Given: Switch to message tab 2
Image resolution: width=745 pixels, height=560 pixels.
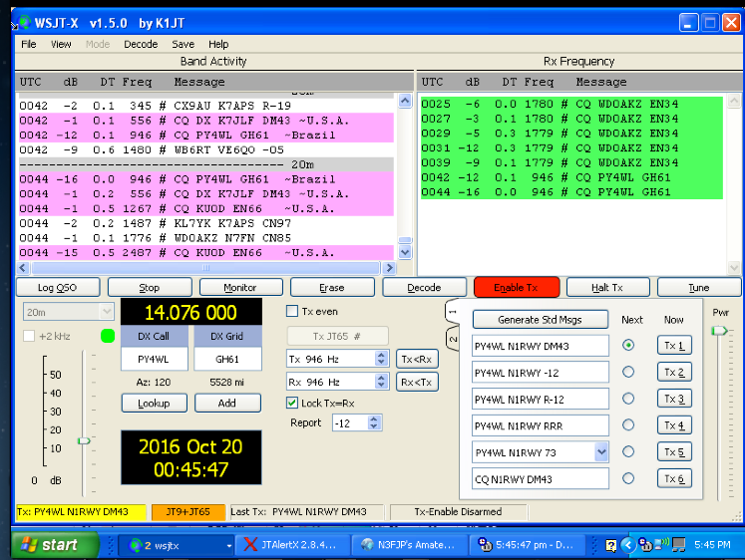Looking at the screenshot, I should pos(452,341).
